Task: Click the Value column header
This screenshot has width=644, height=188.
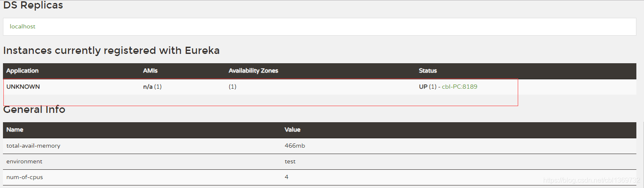Action: (x=292, y=130)
